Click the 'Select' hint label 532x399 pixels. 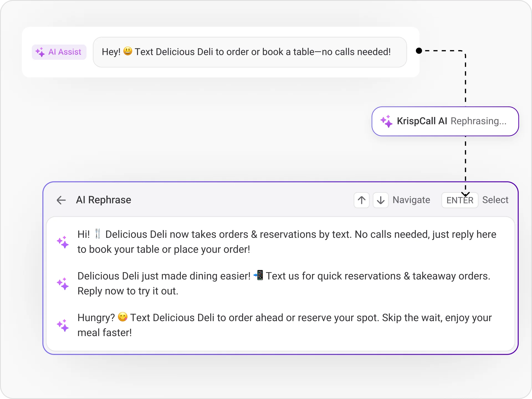pos(495,200)
